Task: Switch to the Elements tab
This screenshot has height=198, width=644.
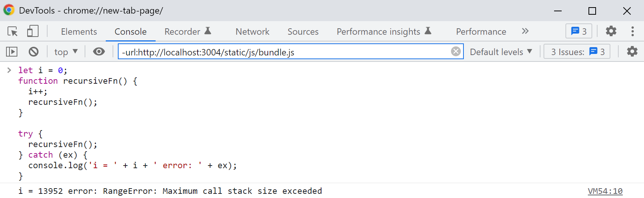Action: (x=79, y=32)
